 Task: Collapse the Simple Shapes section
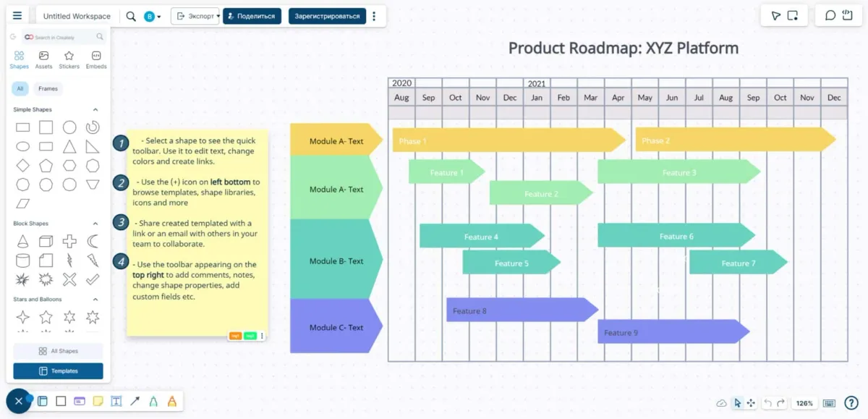point(95,110)
